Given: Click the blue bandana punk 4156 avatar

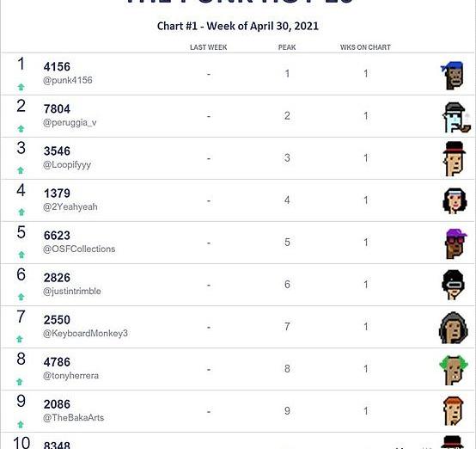Looking at the screenshot, I should tap(454, 76).
